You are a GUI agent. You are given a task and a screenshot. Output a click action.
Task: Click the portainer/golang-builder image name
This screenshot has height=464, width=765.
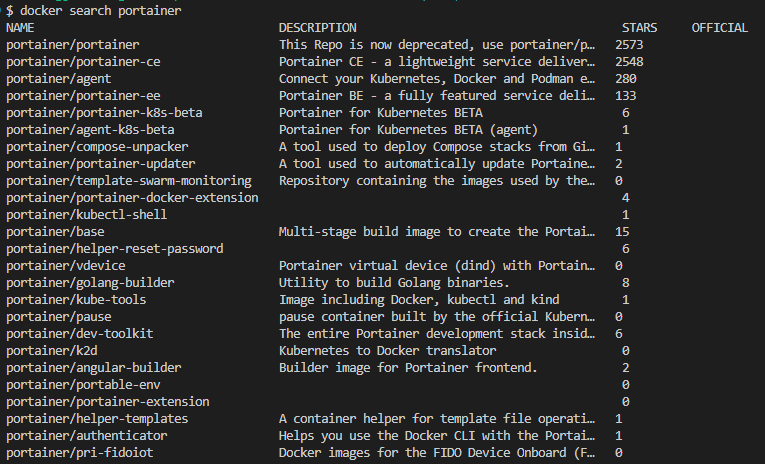coord(90,283)
